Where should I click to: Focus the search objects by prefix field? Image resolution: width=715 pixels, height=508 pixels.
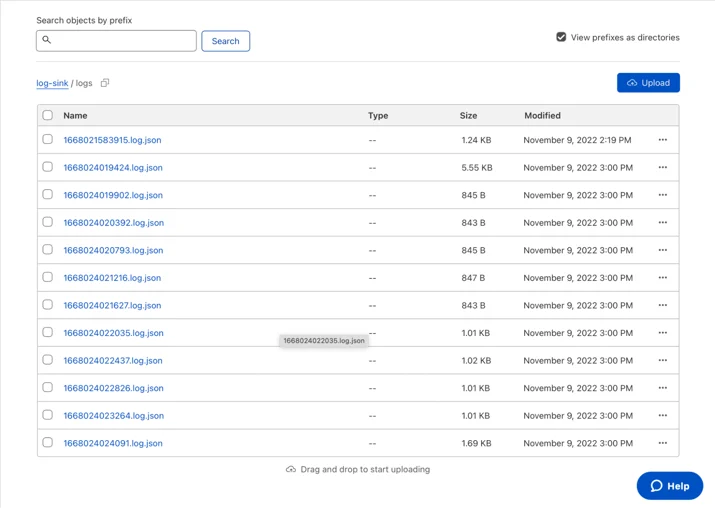click(116, 41)
